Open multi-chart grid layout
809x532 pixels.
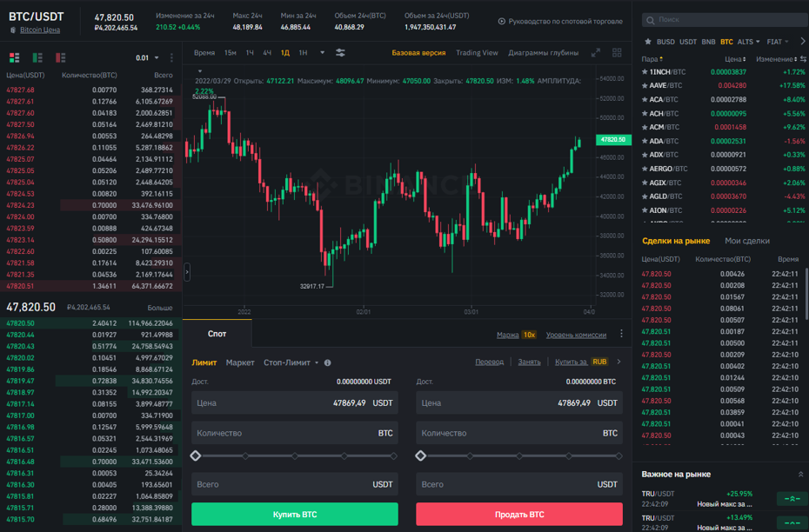pos(617,52)
